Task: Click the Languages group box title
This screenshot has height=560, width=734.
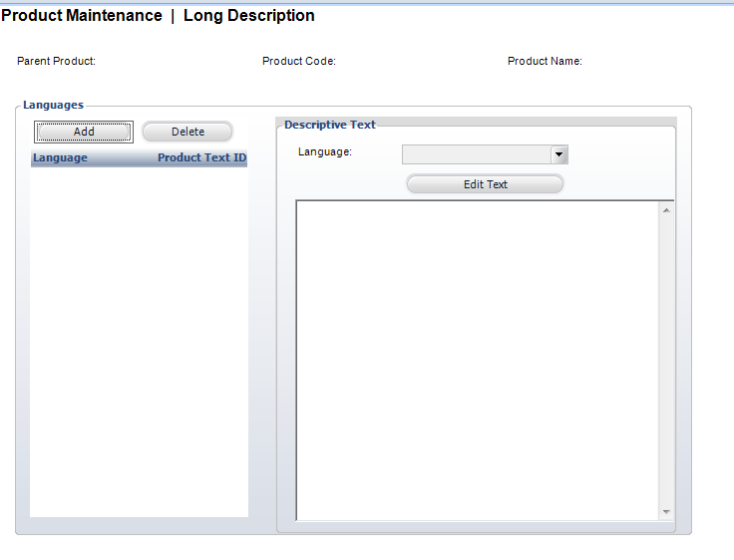Action: (54, 105)
